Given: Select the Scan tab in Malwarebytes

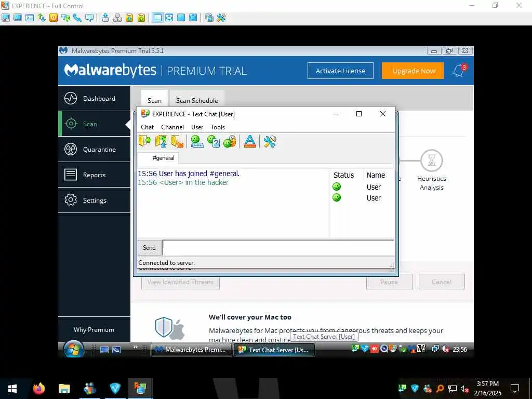Looking at the screenshot, I should tap(154, 100).
